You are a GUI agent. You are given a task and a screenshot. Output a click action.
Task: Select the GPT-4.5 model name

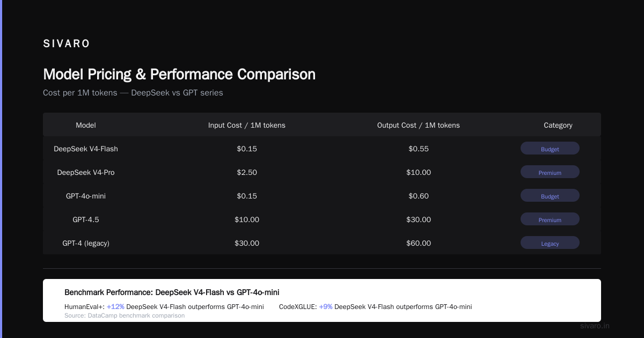86,219
